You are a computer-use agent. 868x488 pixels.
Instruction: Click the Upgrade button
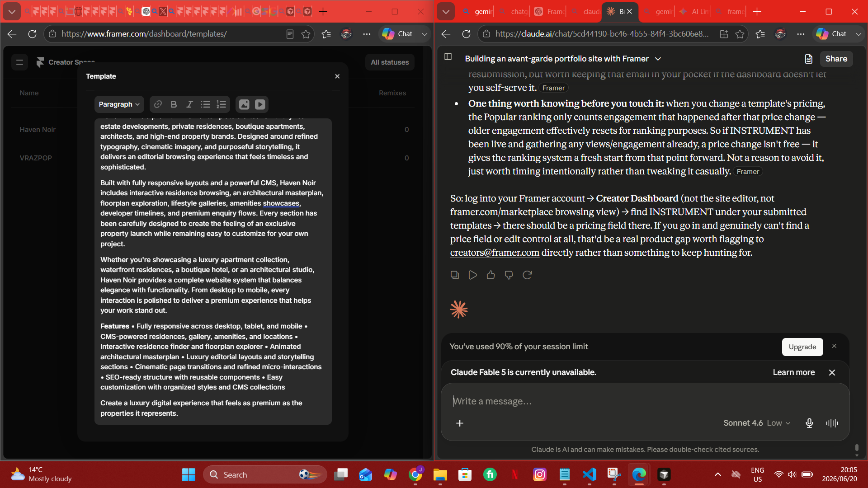click(x=802, y=347)
